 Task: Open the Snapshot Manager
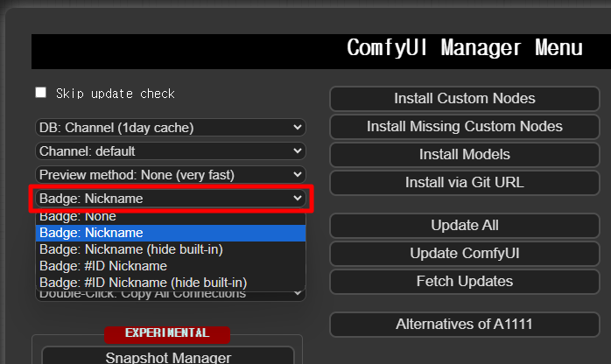coord(168,356)
